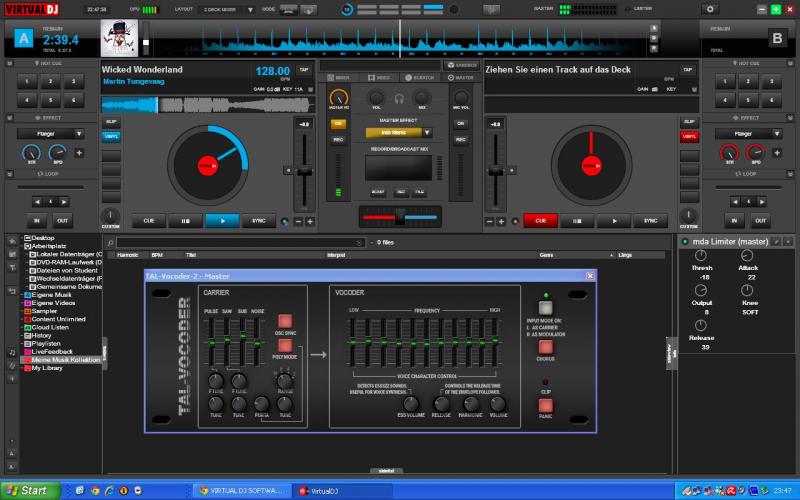Halve loop length arrow on deck A
The image size is (800, 500).
click(x=37, y=202)
